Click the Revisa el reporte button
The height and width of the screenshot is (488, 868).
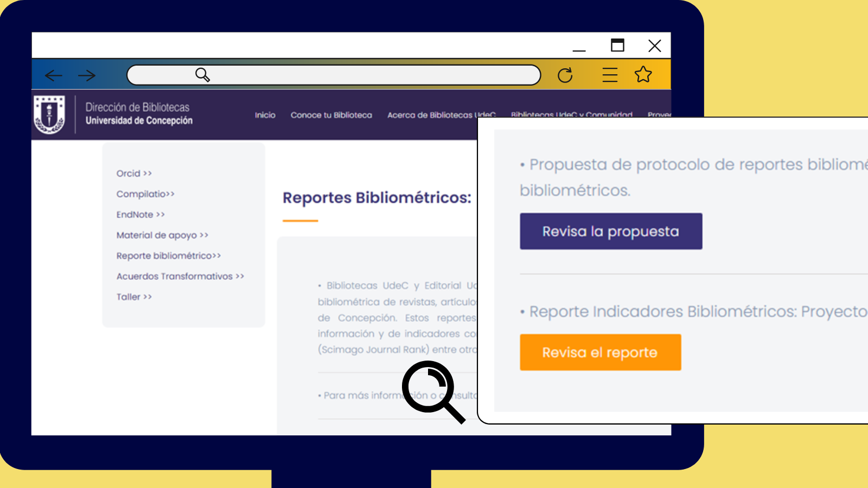600,352
